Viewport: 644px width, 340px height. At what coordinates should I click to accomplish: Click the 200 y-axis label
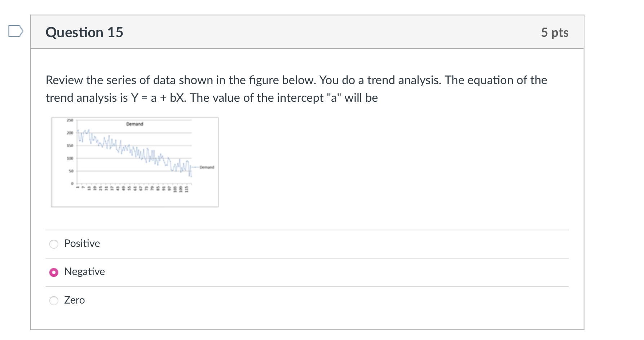70,133
